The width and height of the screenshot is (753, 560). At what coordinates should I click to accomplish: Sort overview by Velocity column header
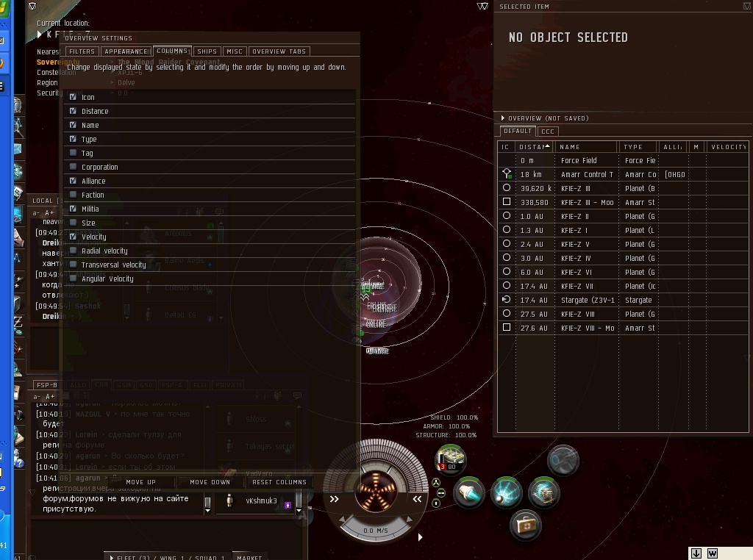[727, 147]
